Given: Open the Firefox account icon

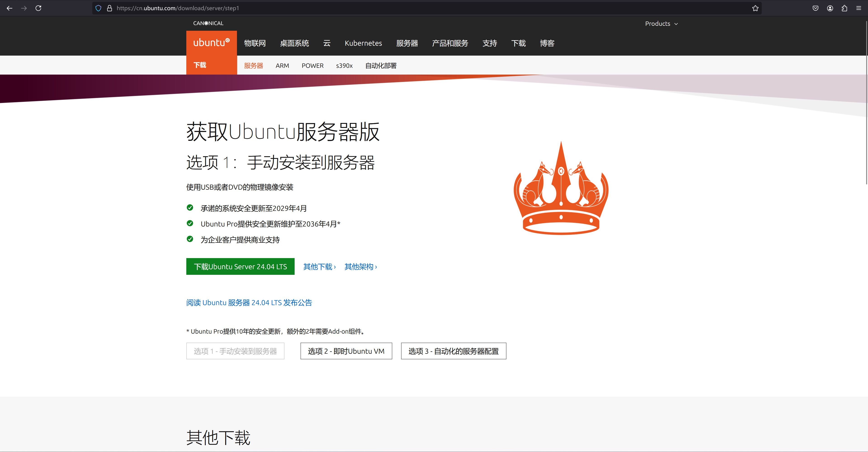Looking at the screenshot, I should click(x=830, y=8).
